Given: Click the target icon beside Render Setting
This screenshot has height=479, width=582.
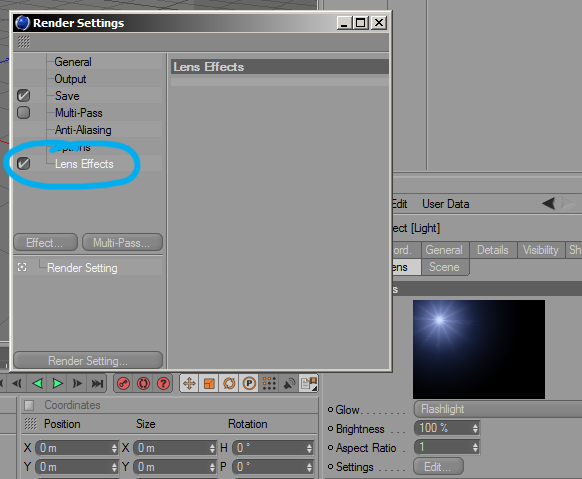Looking at the screenshot, I should (x=22, y=268).
